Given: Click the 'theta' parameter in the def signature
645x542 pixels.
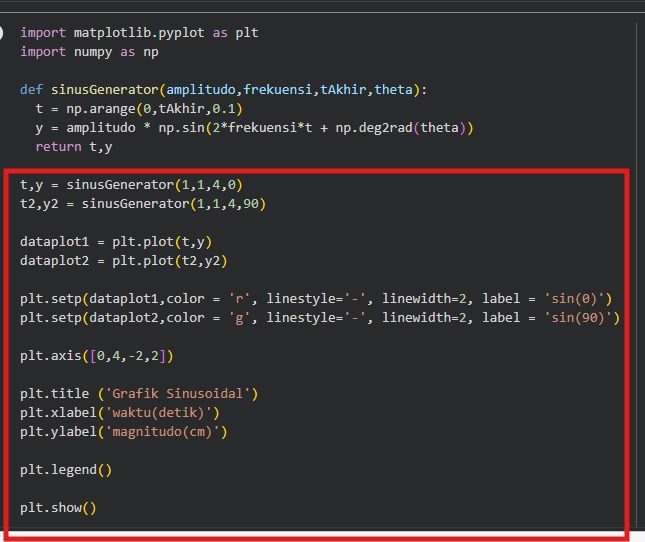Looking at the screenshot, I should coord(393,90).
